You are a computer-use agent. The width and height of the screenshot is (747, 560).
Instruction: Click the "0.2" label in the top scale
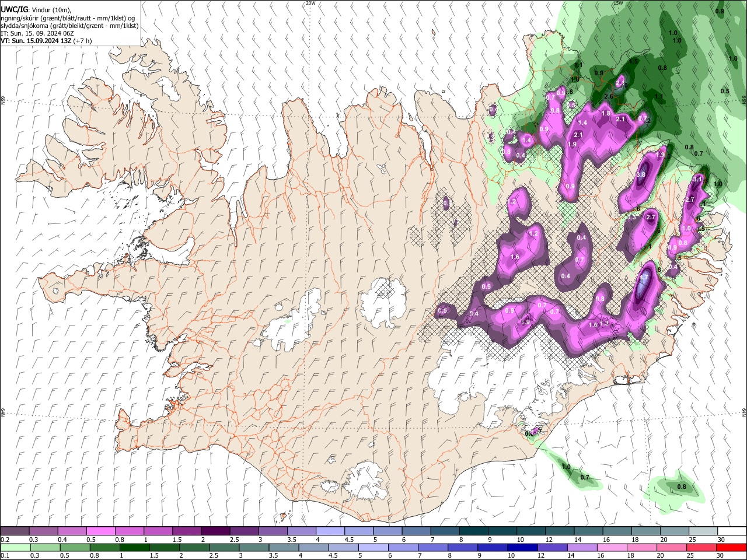(5, 540)
